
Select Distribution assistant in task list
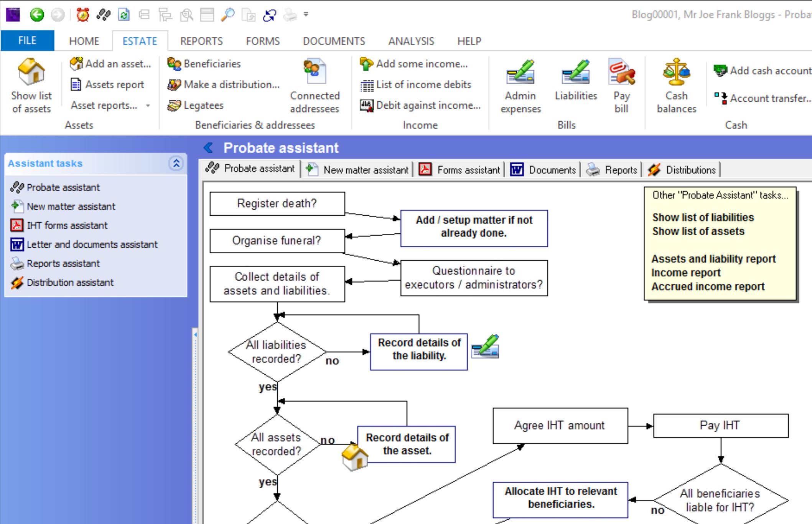click(70, 283)
